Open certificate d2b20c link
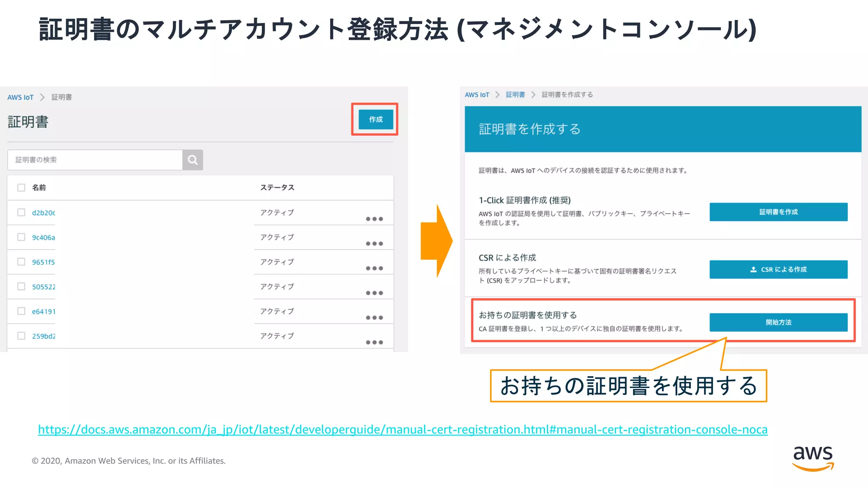Image resolution: width=868 pixels, height=488 pixels. pyautogui.click(x=44, y=213)
